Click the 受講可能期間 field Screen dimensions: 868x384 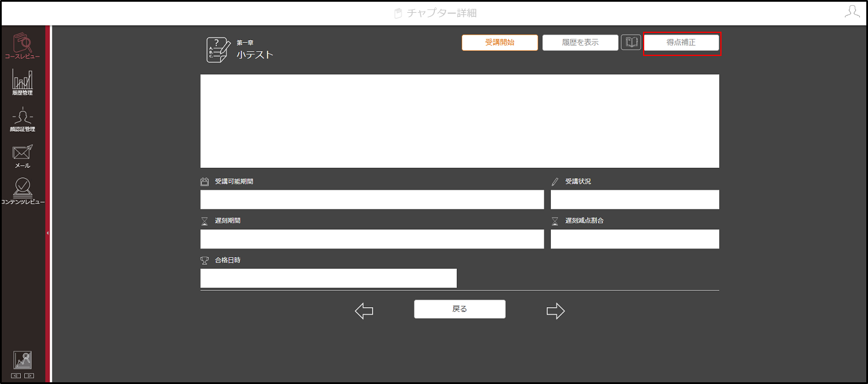click(x=372, y=199)
